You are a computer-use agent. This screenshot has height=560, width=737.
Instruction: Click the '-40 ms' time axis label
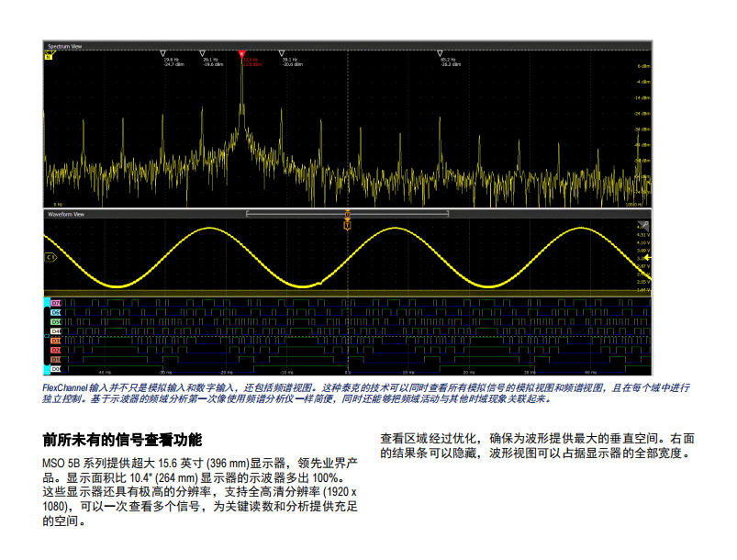click(105, 373)
